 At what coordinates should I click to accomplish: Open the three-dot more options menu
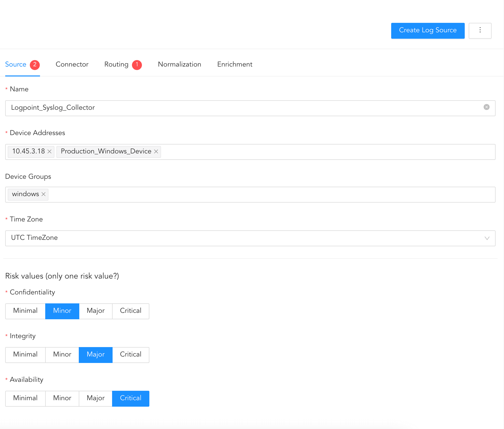(x=480, y=31)
